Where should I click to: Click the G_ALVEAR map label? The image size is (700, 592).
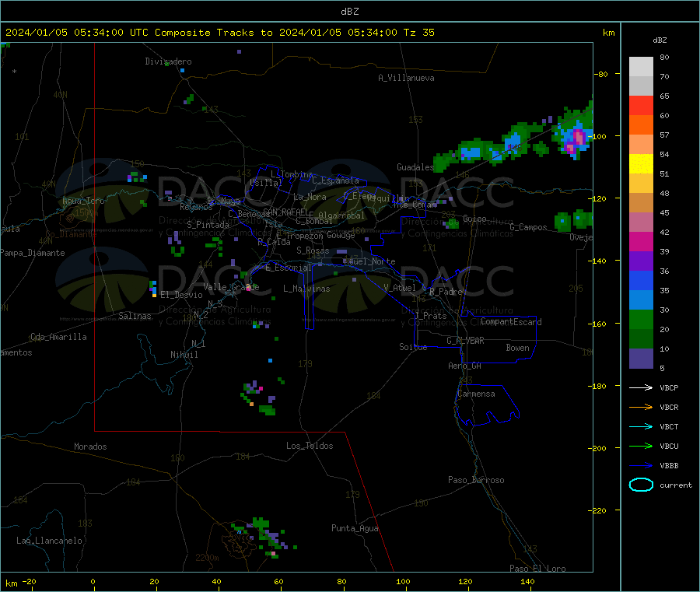coord(465,341)
